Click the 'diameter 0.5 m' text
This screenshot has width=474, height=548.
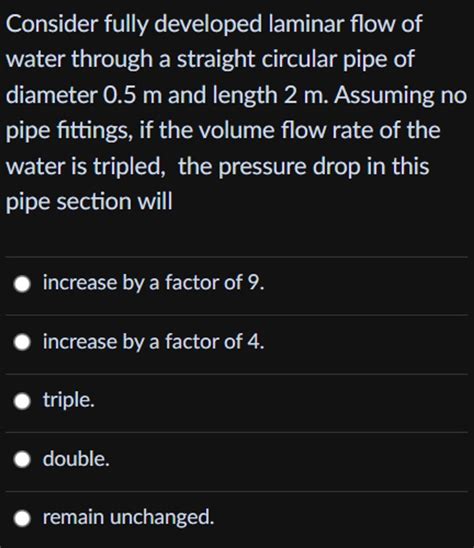coord(84,95)
